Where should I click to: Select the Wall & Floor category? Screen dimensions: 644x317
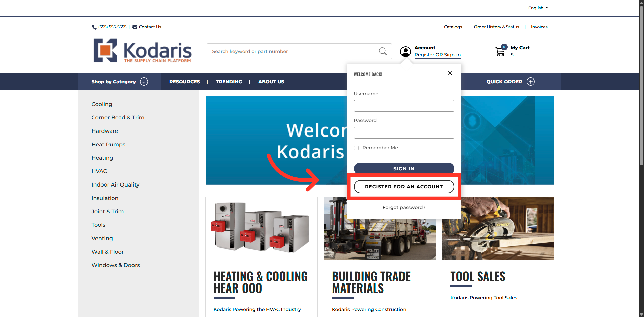[107, 252]
